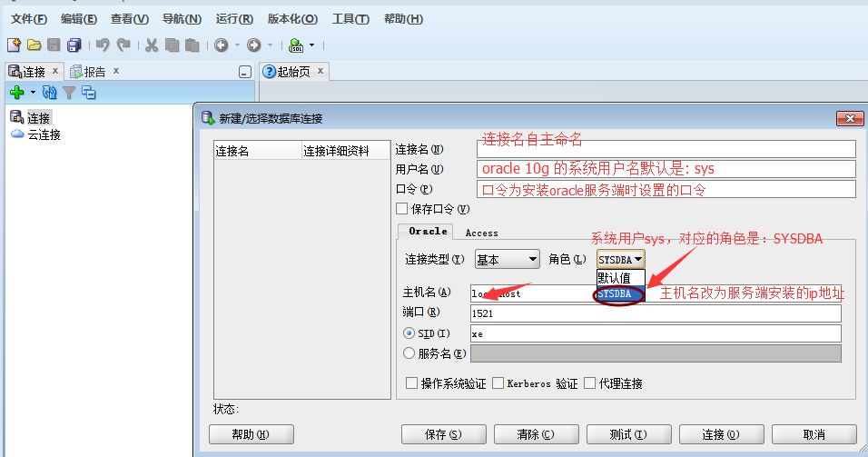The height and width of the screenshot is (457, 868).
Task: Close the new connection dialog
Action: pos(850,118)
